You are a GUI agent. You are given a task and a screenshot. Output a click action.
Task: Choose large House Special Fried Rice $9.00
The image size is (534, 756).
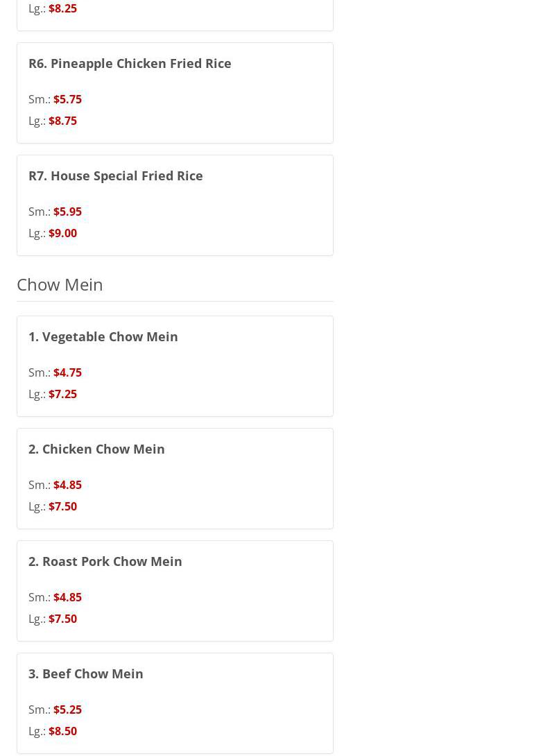coord(62,233)
